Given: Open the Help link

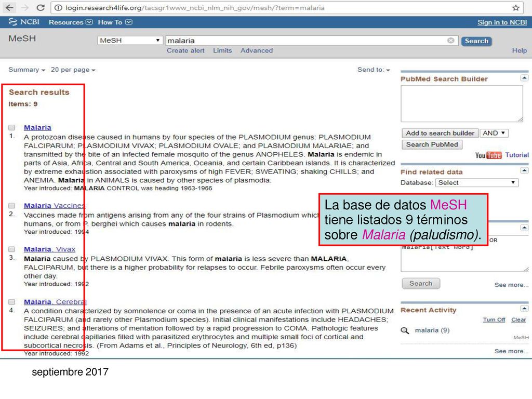Looking at the screenshot, I should (520, 50).
